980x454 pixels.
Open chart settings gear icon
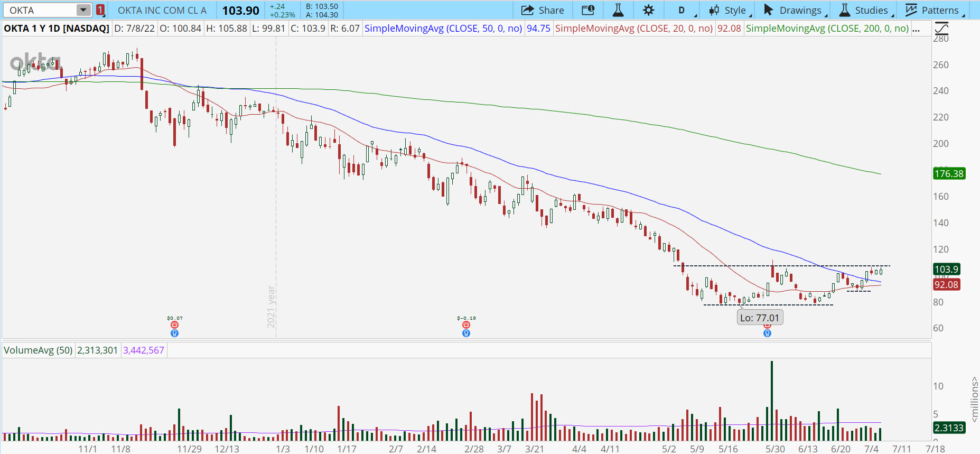tap(648, 10)
